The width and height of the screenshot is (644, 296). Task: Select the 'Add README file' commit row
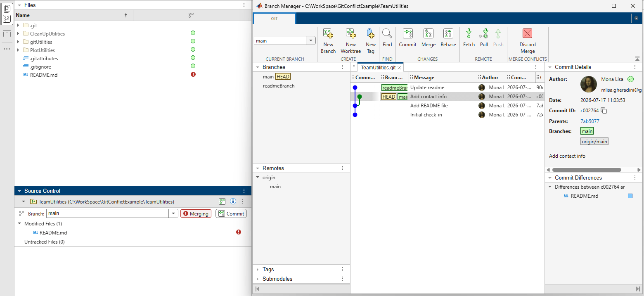tap(447, 106)
